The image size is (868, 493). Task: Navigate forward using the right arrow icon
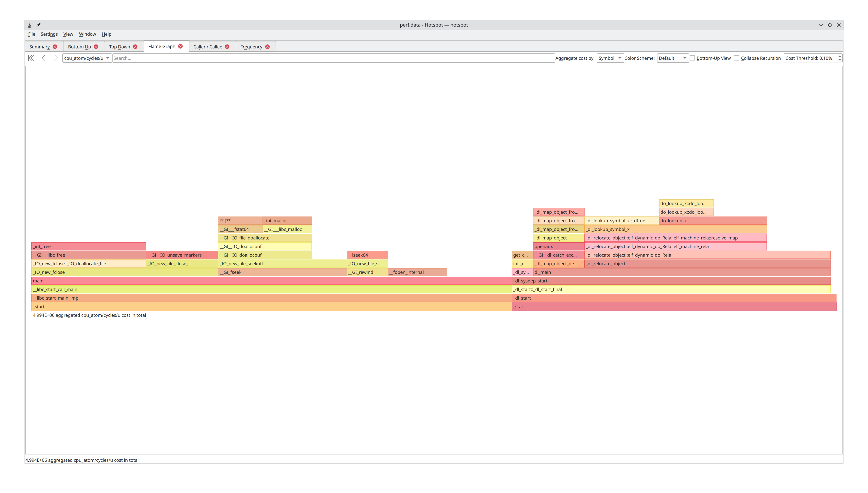coord(56,58)
